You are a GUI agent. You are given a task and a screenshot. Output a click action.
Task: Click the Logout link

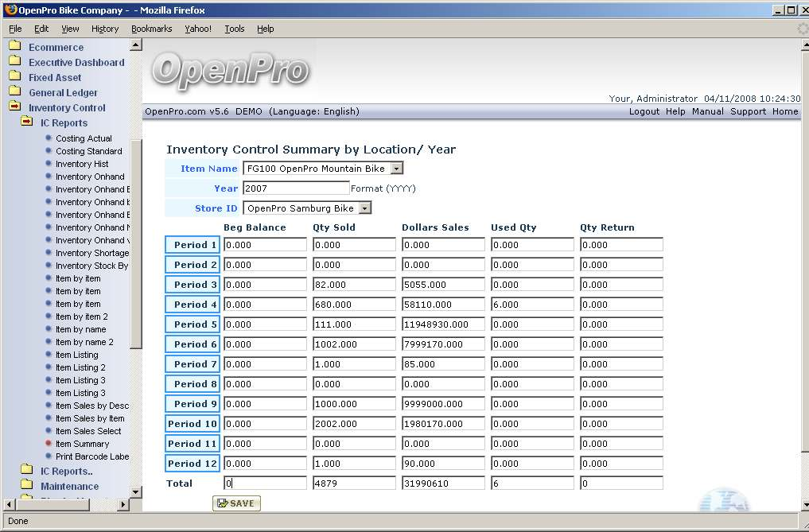(x=644, y=111)
